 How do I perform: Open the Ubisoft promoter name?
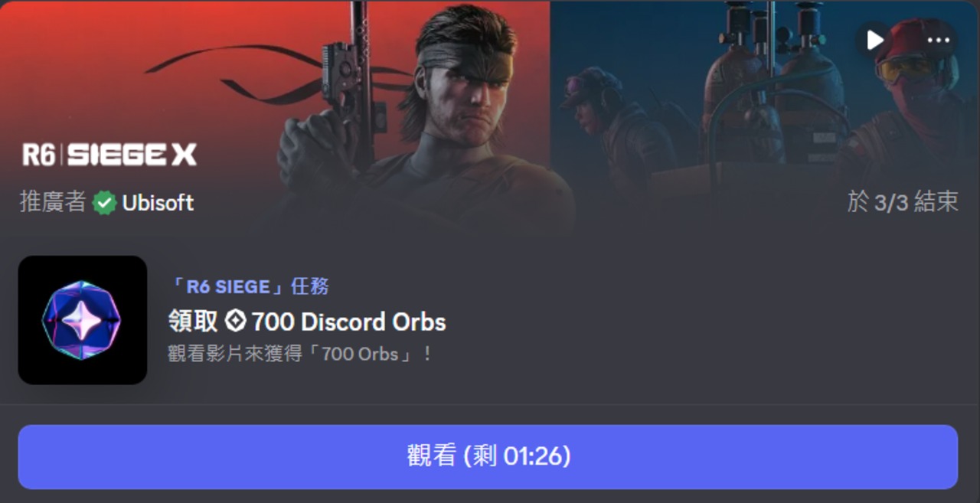[158, 203]
